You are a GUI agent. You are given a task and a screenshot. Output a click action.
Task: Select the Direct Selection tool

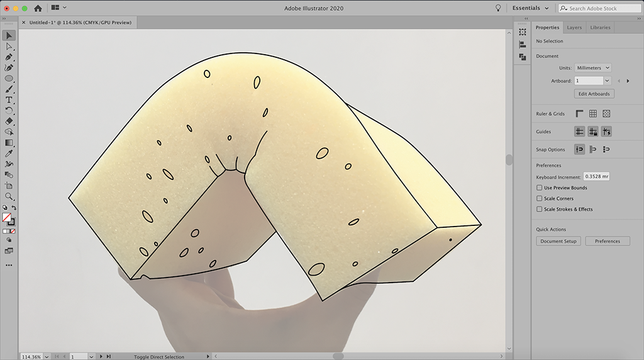click(9, 47)
